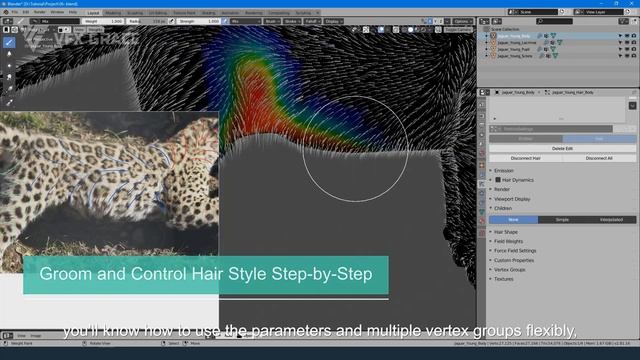Open the outliner filter dropdown

623,21
